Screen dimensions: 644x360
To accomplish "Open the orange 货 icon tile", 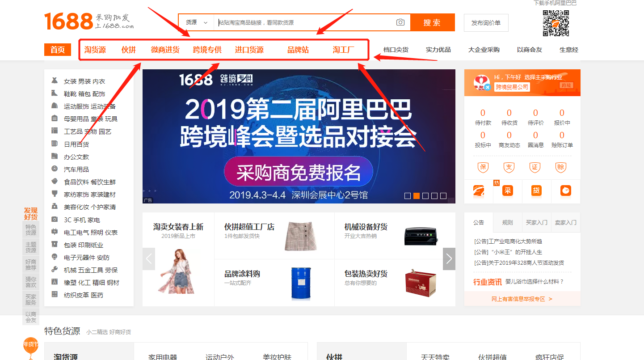I will click(x=536, y=191).
